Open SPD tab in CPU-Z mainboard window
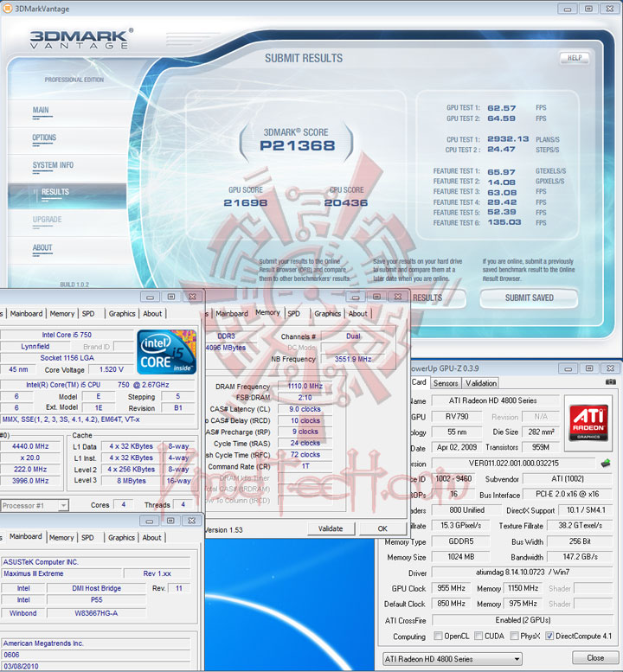Screen dimensions: 623x672 click(87, 537)
